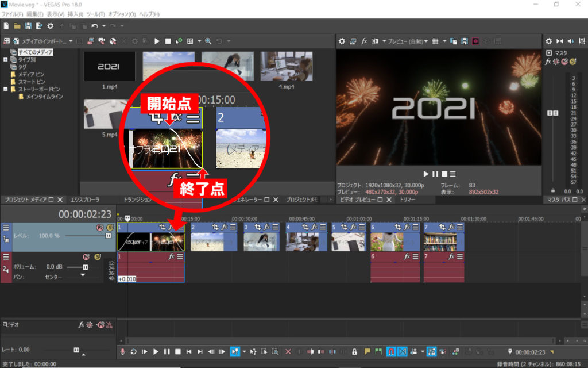Screen dimensions: 588x368
Task: Select the 4.mp4 media thumbnail
Action: click(x=286, y=67)
